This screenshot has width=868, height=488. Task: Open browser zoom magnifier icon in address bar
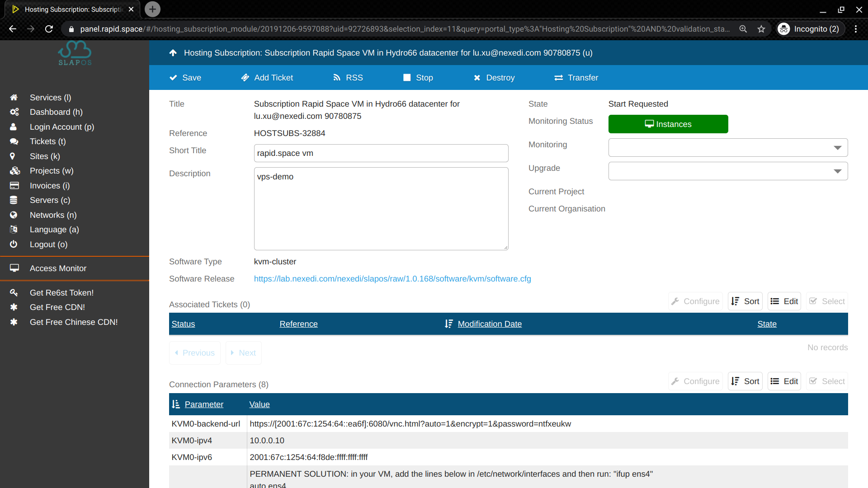tap(743, 29)
